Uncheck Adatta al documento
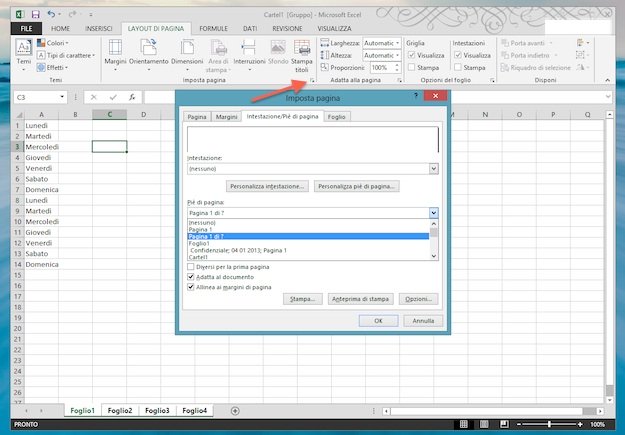625x435 pixels. 191,277
